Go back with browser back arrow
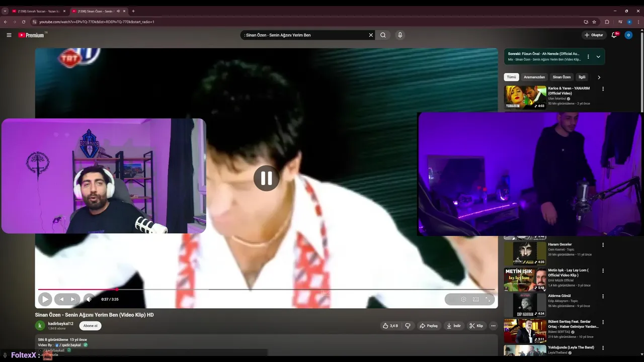The image size is (644, 362). coord(6,22)
